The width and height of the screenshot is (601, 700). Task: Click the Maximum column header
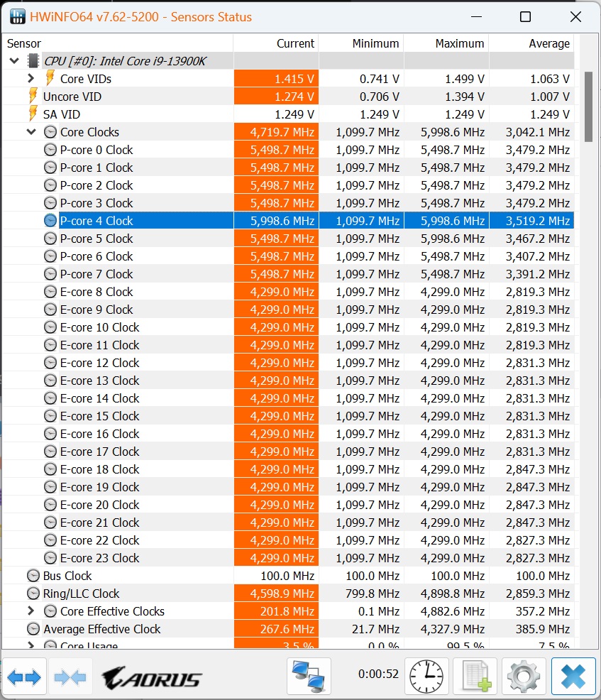pyautogui.click(x=446, y=43)
